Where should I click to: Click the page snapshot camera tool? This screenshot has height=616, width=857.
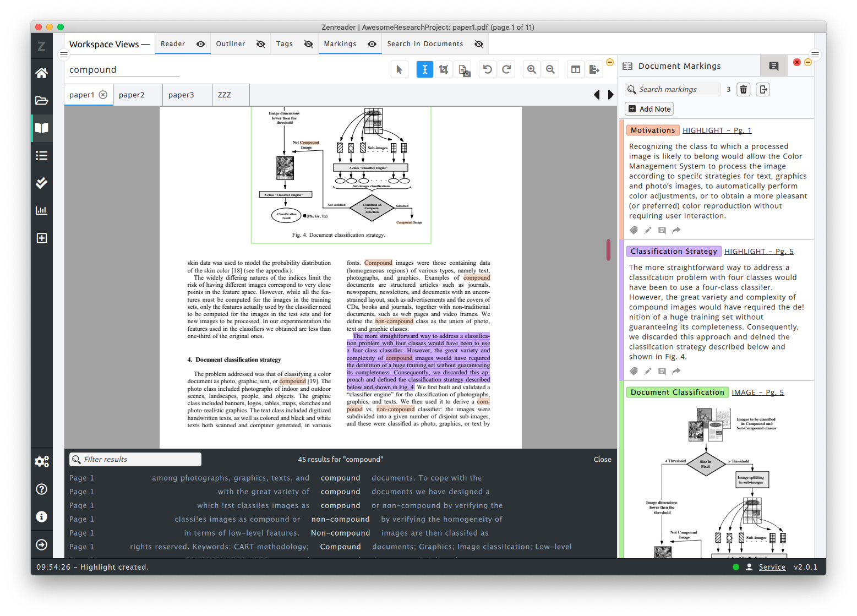click(463, 69)
